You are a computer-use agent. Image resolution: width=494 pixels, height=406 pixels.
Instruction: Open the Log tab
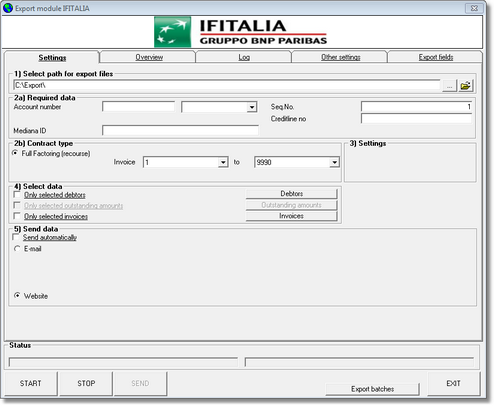coord(244,57)
